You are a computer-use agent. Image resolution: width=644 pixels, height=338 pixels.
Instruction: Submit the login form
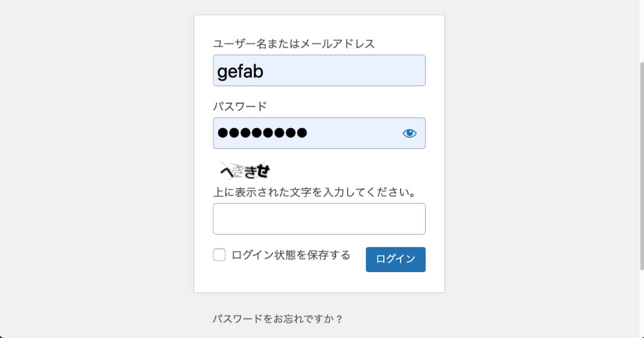395,260
